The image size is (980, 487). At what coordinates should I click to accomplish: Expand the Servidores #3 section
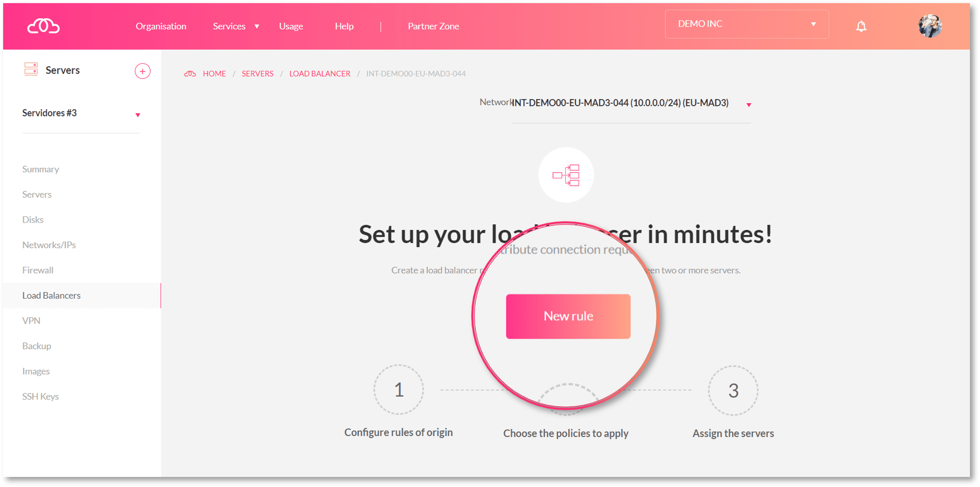pyautogui.click(x=138, y=114)
